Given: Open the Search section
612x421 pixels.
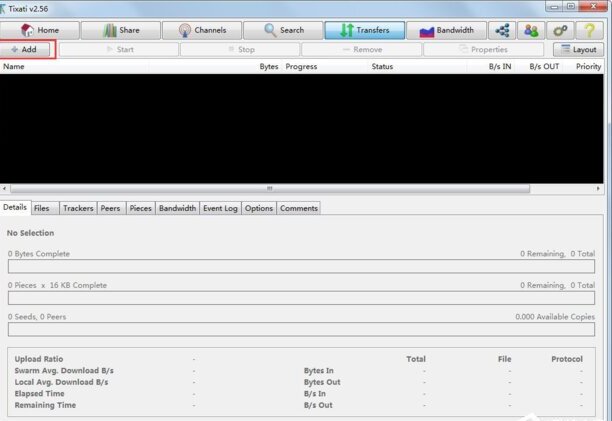Looking at the screenshot, I should 283,30.
